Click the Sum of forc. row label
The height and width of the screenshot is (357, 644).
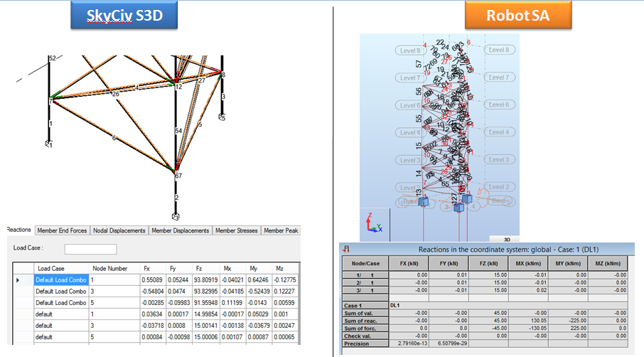[365, 329]
